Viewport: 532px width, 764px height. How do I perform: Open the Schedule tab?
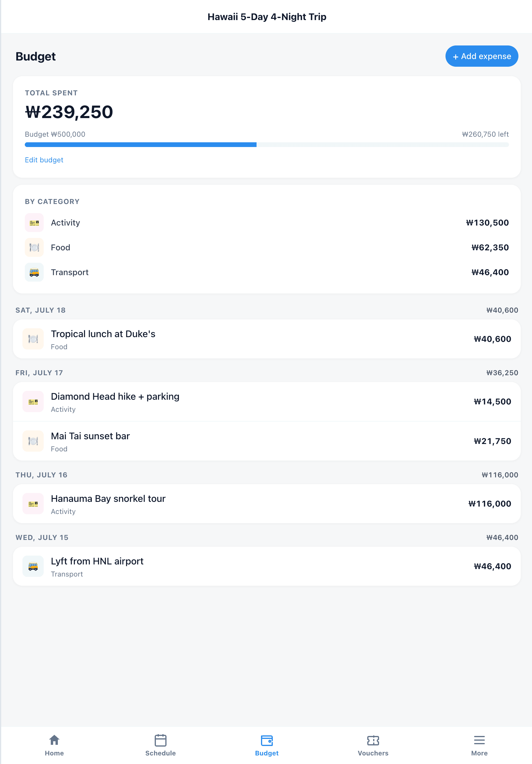(160, 745)
